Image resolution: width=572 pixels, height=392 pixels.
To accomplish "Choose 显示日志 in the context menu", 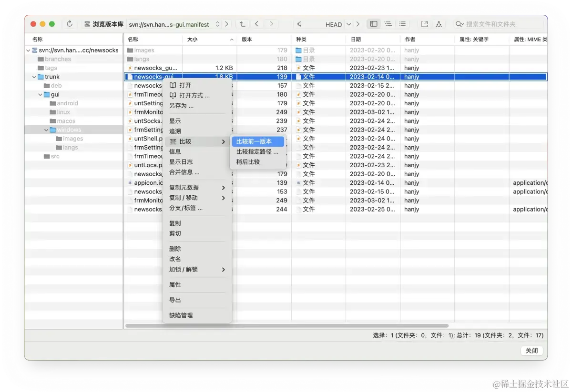I will tap(197, 162).
